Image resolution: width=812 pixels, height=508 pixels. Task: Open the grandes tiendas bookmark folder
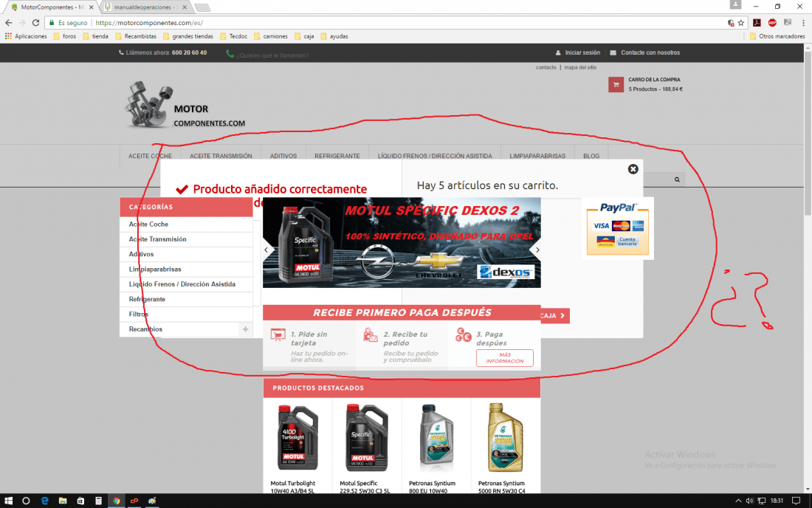point(188,36)
